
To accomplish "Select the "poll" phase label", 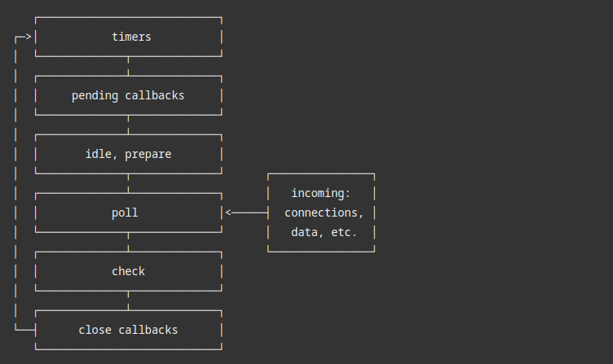I will pyautogui.click(x=125, y=213).
